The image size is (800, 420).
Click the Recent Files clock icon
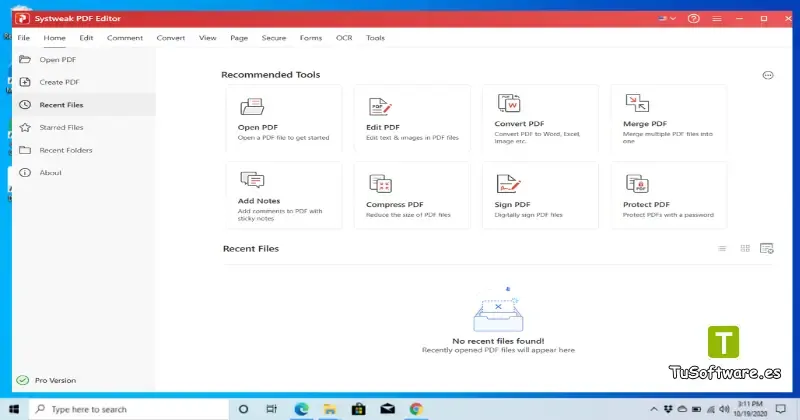tap(24, 105)
